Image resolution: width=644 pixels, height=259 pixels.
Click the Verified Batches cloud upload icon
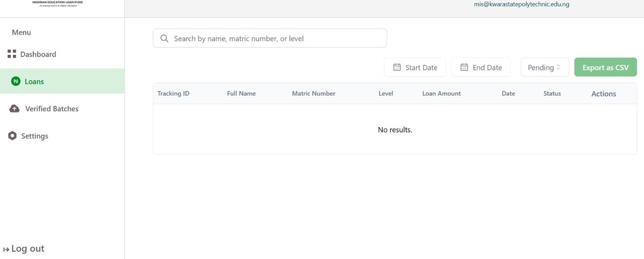[15, 109]
